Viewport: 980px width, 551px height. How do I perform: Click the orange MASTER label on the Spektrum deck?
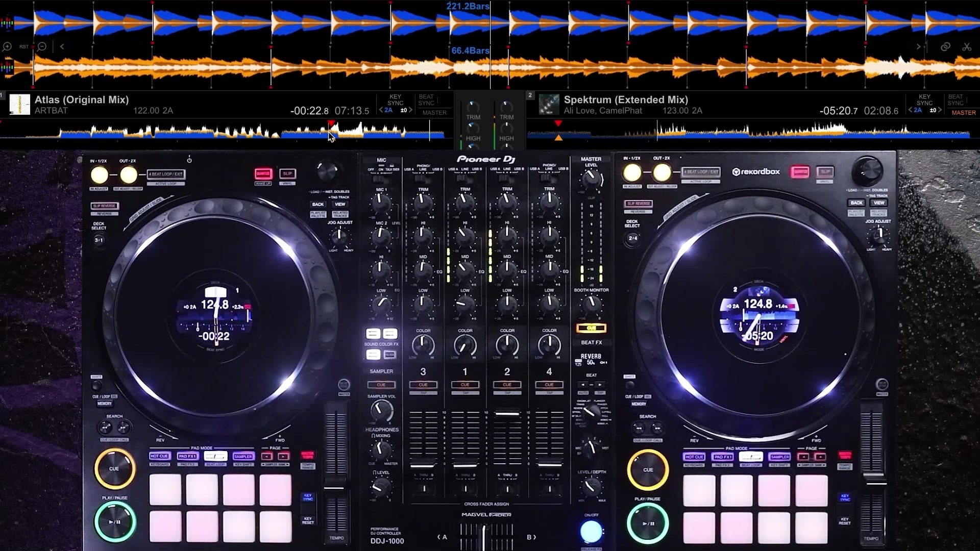pos(964,113)
